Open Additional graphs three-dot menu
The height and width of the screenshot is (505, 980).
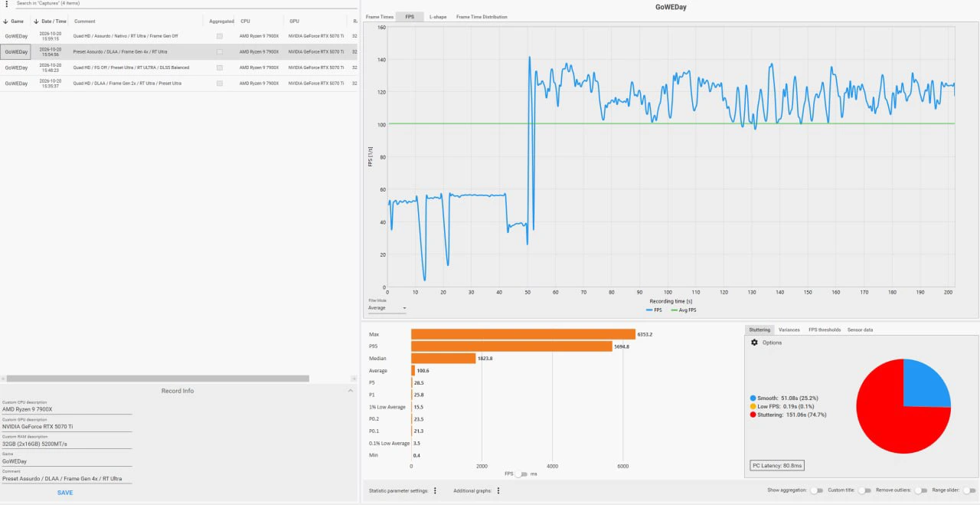click(498, 490)
